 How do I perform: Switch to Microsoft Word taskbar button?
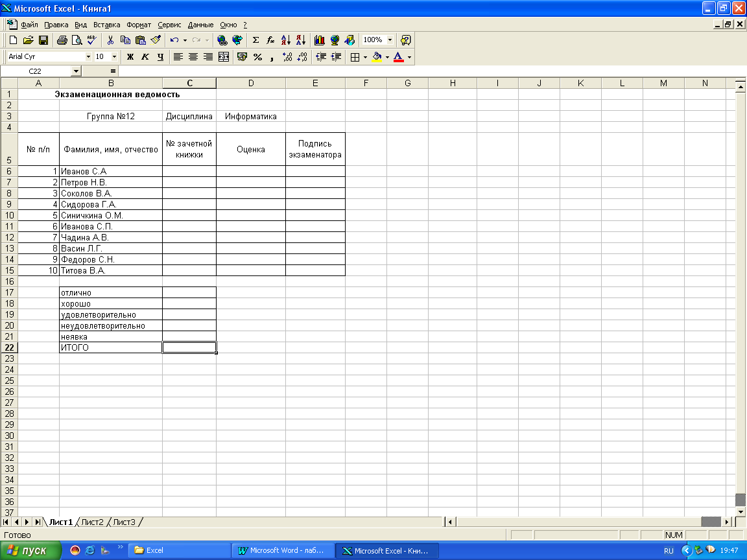[x=283, y=550]
